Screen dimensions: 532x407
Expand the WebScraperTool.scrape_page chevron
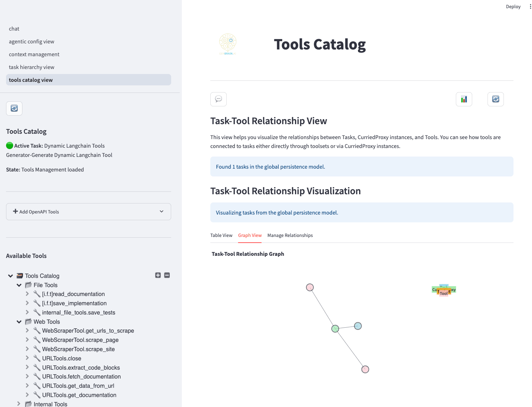click(27, 340)
